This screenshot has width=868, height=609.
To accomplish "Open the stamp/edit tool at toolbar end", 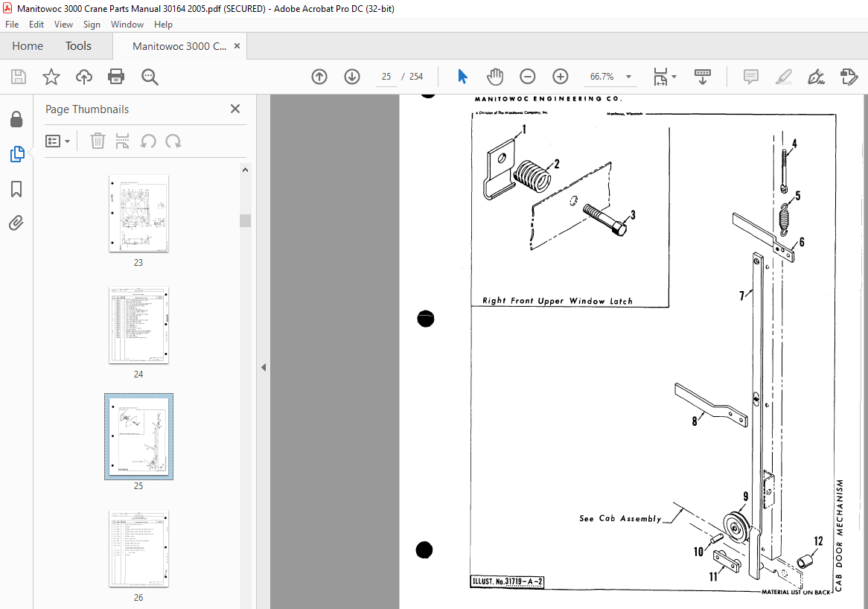I will (x=849, y=77).
